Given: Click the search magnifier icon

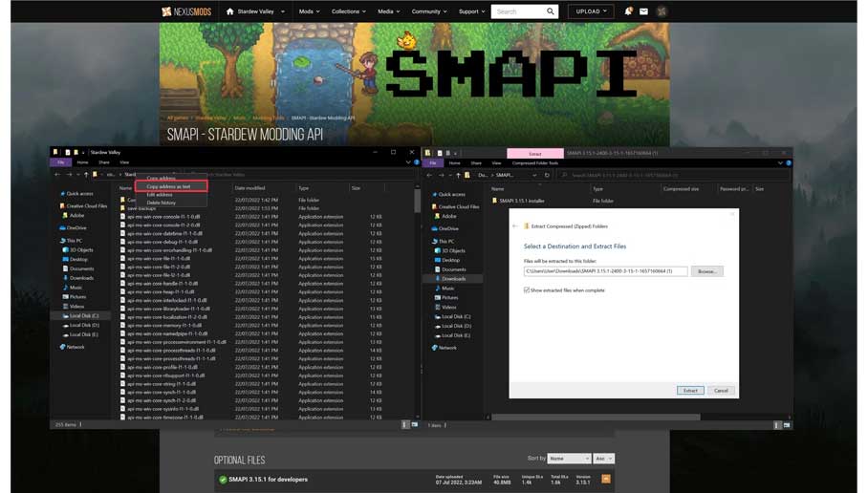Looking at the screenshot, I should coord(551,11).
